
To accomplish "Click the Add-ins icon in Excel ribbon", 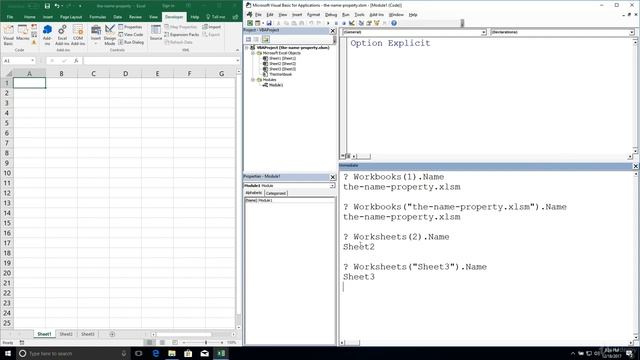I will 47,35.
